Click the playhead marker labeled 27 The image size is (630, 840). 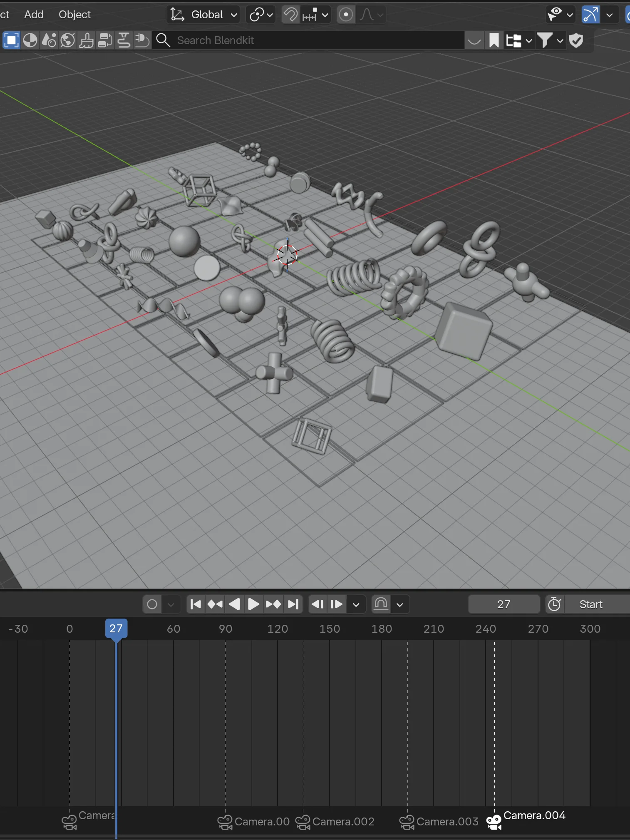point(116,629)
